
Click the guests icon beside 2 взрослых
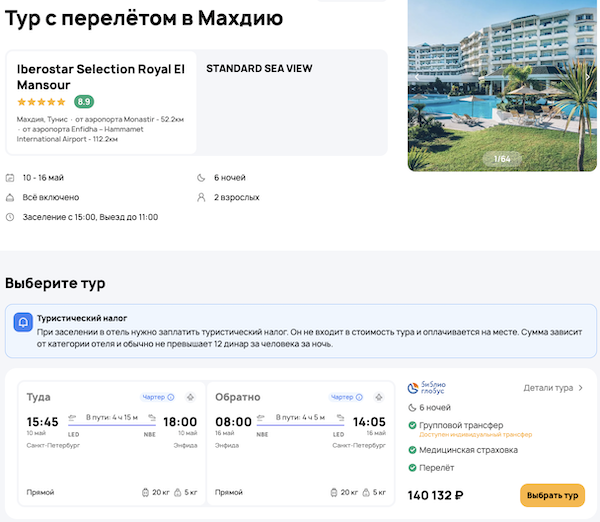[203, 197]
